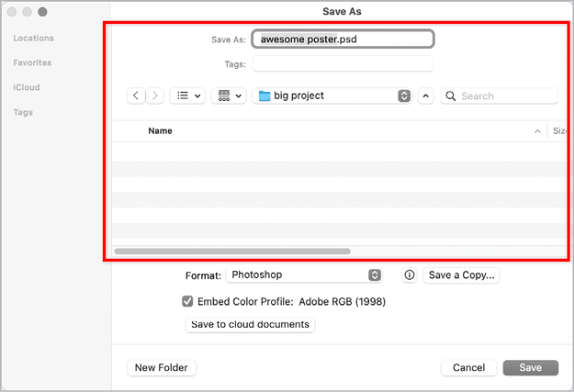This screenshot has height=392, width=574.
Task: Click the horizontal scrollbar in file list
Action: [x=232, y=252]
